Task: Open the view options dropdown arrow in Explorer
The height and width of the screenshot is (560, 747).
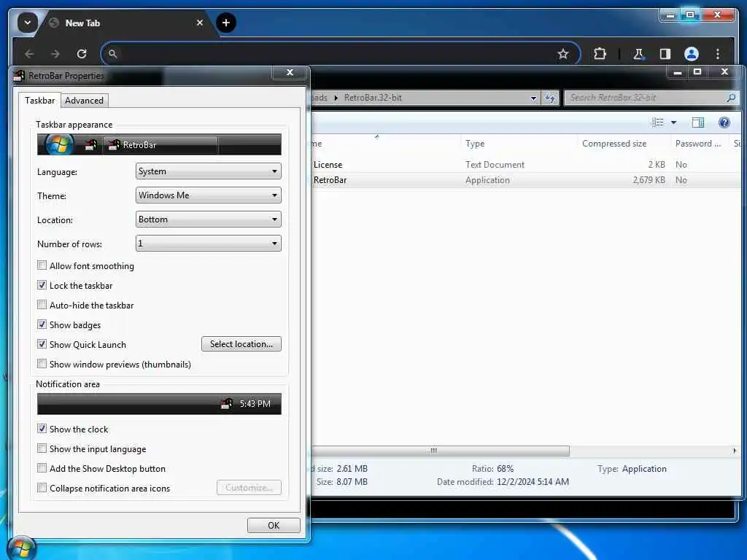Action: click(673, 122)
